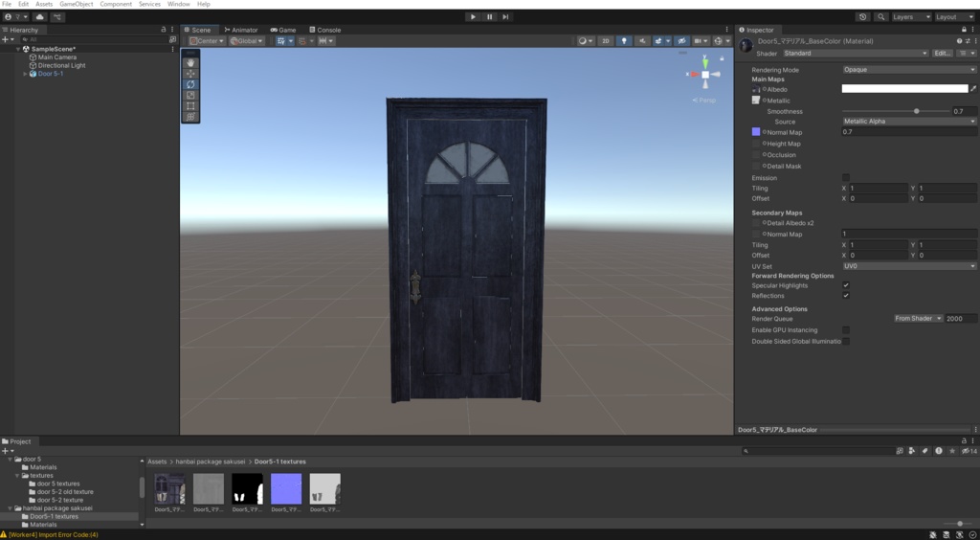This screenshot has height=540, width=980.
Task: Click the Play button
Action: (473, 17)
